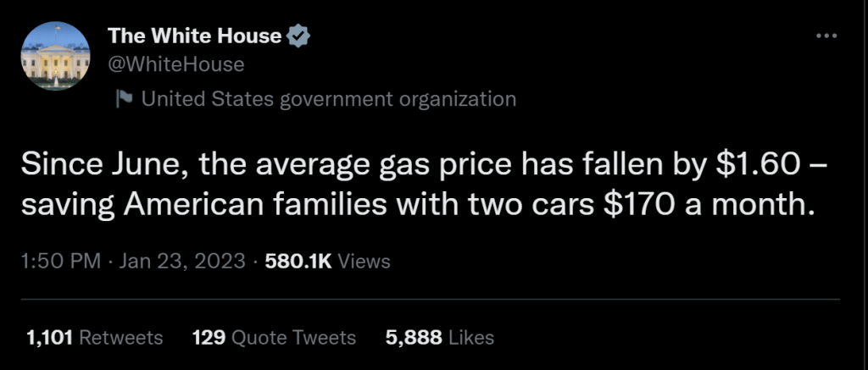Click the word Views beside 580.1K

pos(364,261)
